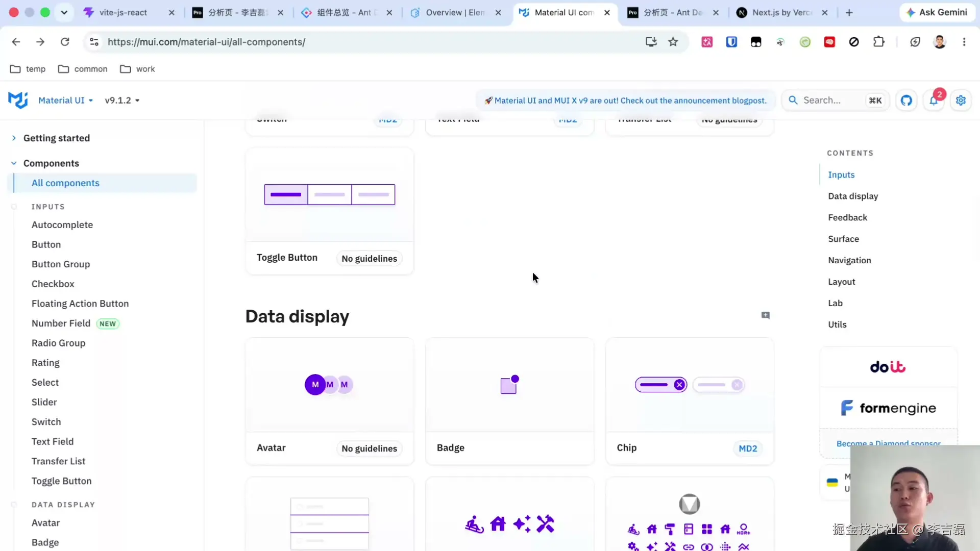Click the Search field in MUI header

pyautogui.click(x=835, y=101)
